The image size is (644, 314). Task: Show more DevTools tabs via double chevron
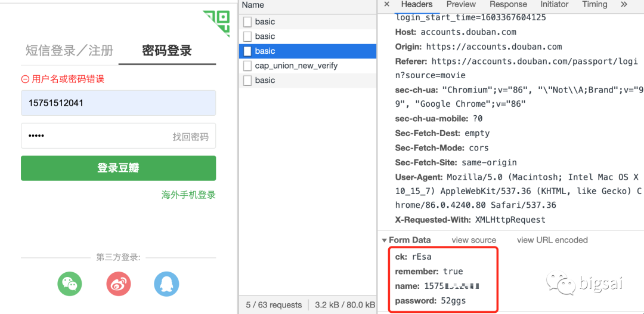(624, 5)
